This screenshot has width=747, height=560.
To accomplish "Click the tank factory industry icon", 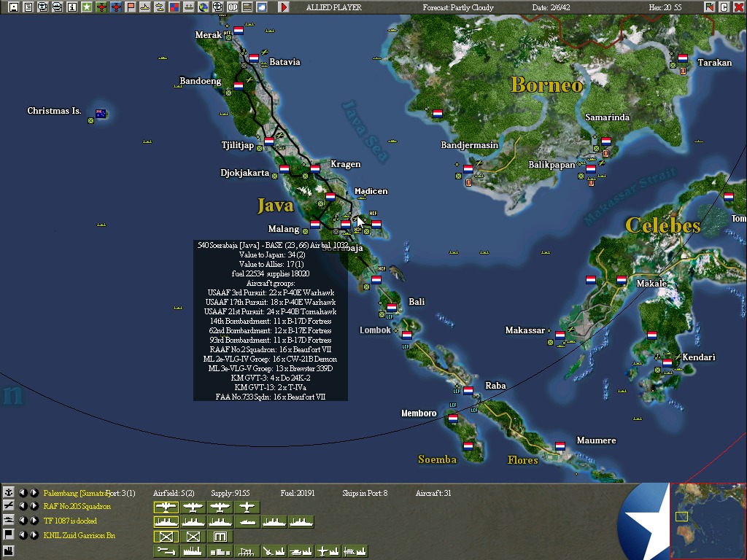I will click(x=301, y=551).
